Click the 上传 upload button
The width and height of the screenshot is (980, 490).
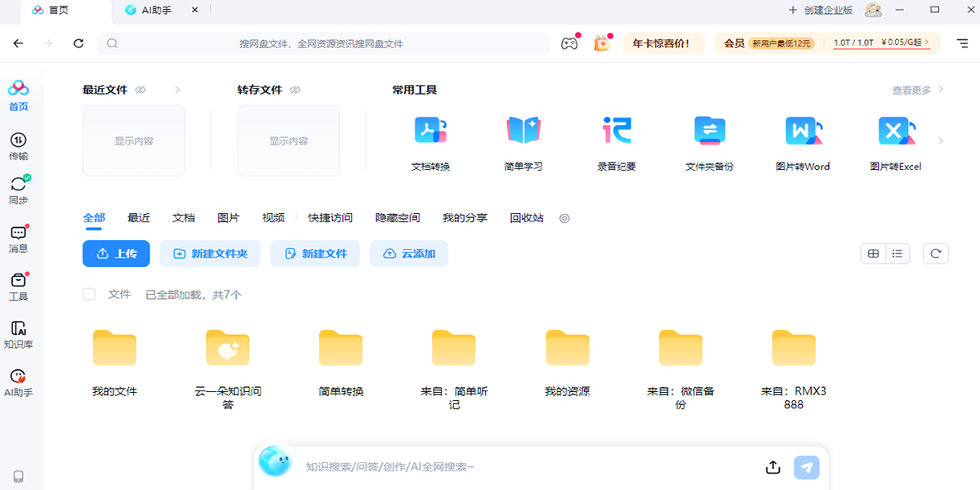[116, 254]
